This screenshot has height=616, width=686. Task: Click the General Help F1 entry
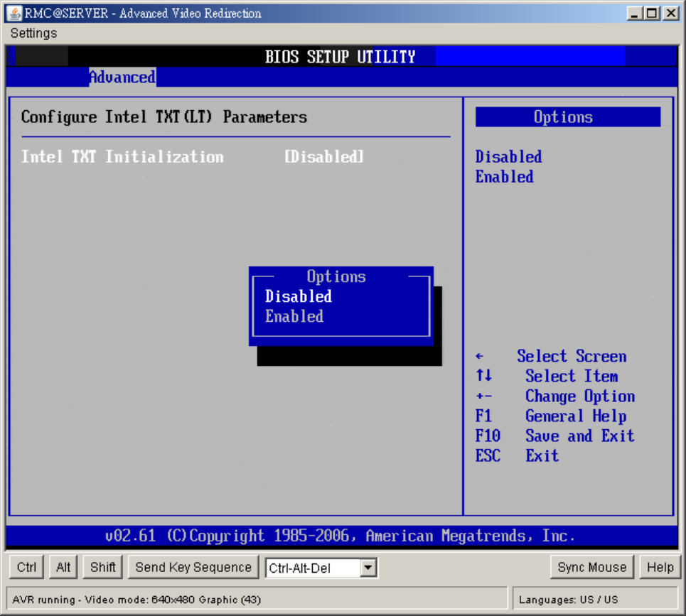pos(551,416)
